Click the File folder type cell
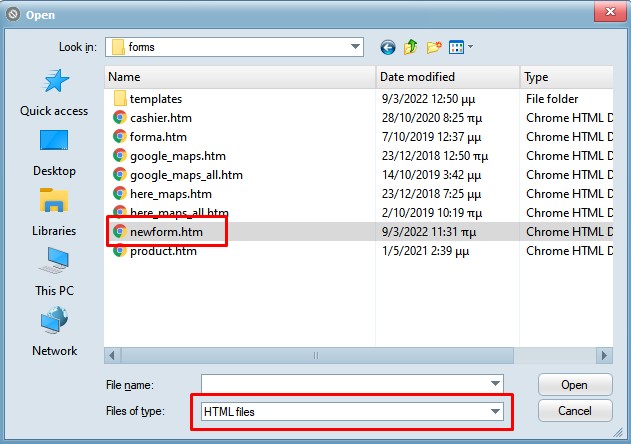The image size is (631, 444). coord(552,99)
